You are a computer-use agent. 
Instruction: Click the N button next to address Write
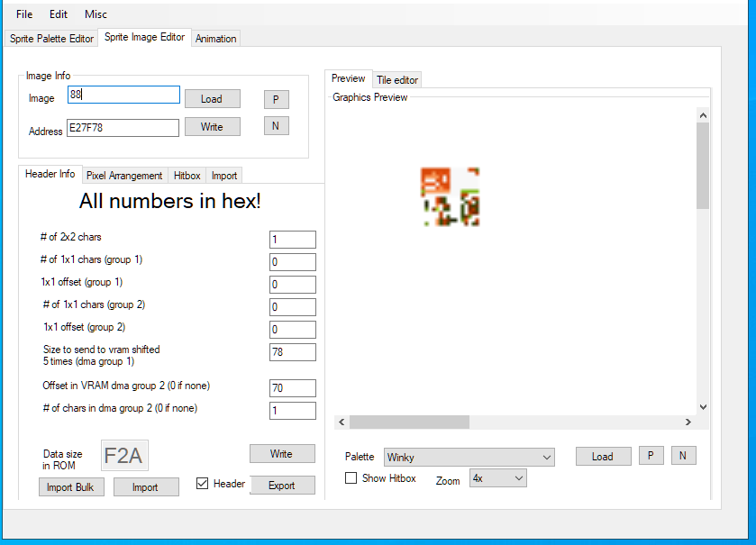[276, 126]
